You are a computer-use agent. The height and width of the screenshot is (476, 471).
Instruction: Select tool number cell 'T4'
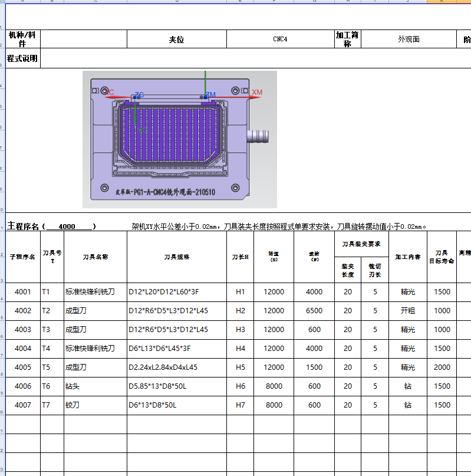[52, 349]
